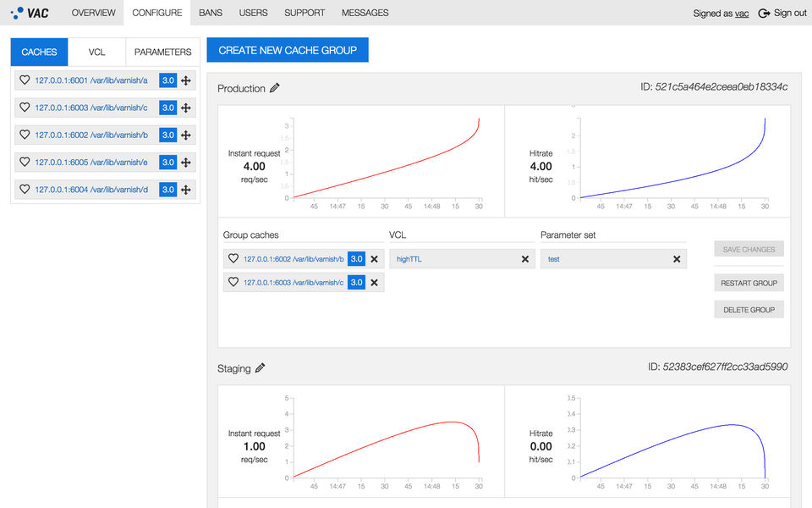Click Staging 0.00 hit/sec value
Viewport: 812px width, 508px height.
(540, 446)
